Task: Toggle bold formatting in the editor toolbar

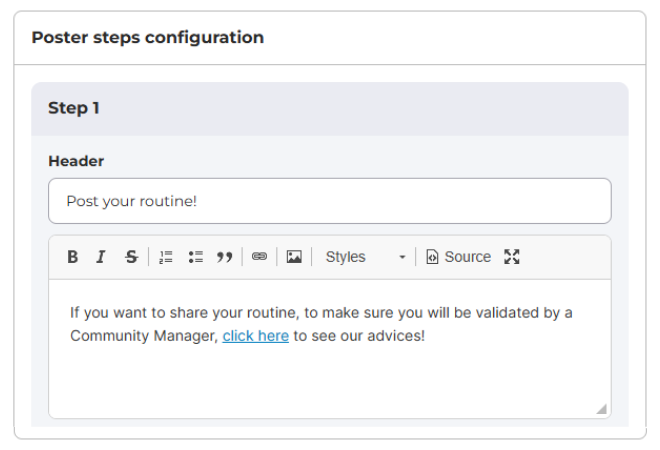Action: [73, 257]
